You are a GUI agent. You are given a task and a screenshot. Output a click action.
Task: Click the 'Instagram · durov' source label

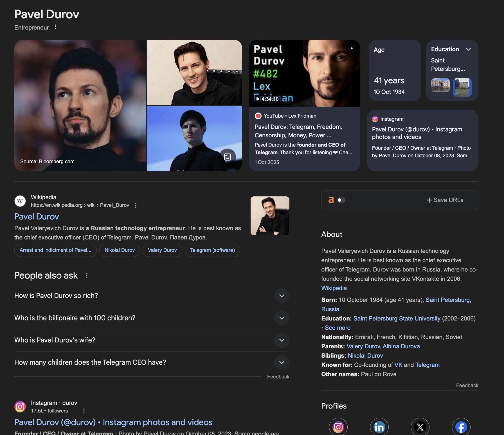coord(54,403)
